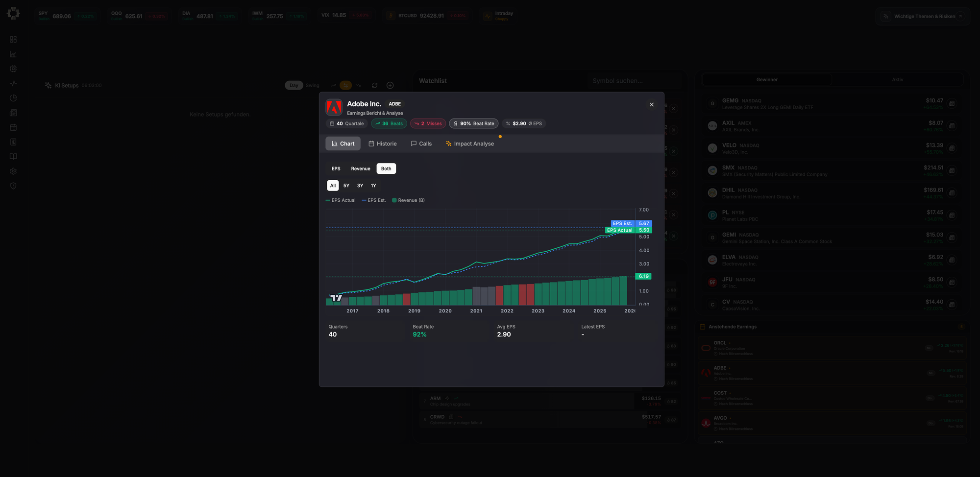Click the green Revenue (B) legend swatch
Image resolution: width=980 pixels, height=477 pixels.
[394, 200]
